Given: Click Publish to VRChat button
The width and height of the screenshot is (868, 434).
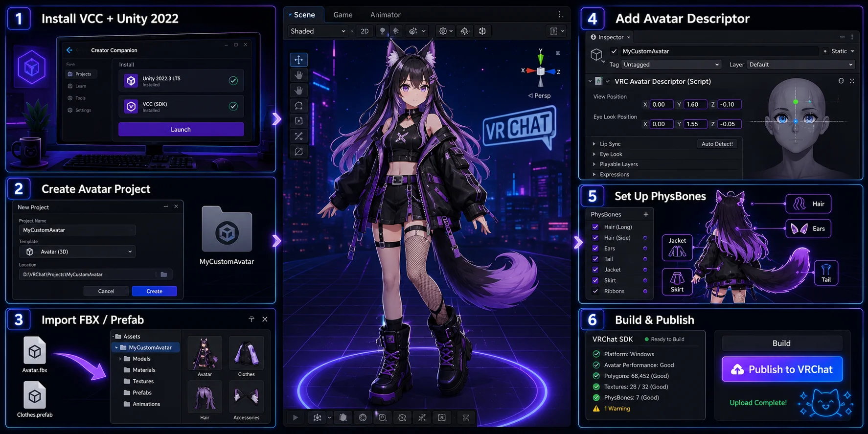Looking at the screenshot, I should click(782, 369).
